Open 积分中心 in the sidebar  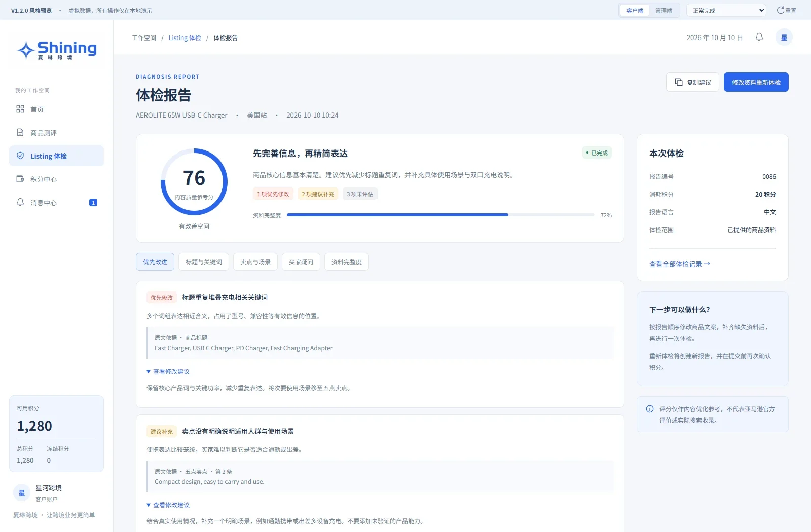[x=56, y=179]
